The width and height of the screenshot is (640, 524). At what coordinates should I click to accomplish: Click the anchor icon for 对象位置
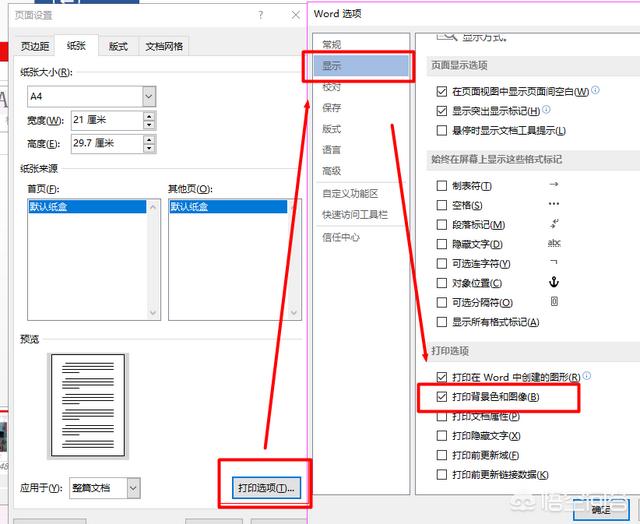554,282
